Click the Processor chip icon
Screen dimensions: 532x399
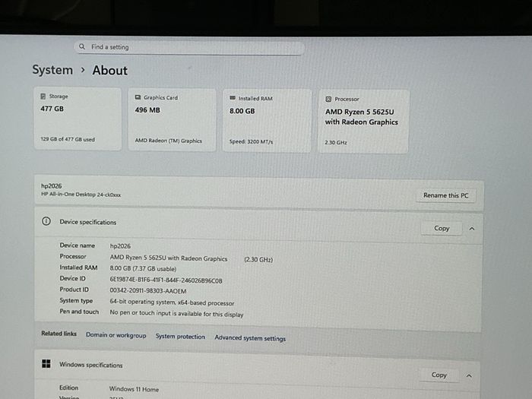[328, 99]
